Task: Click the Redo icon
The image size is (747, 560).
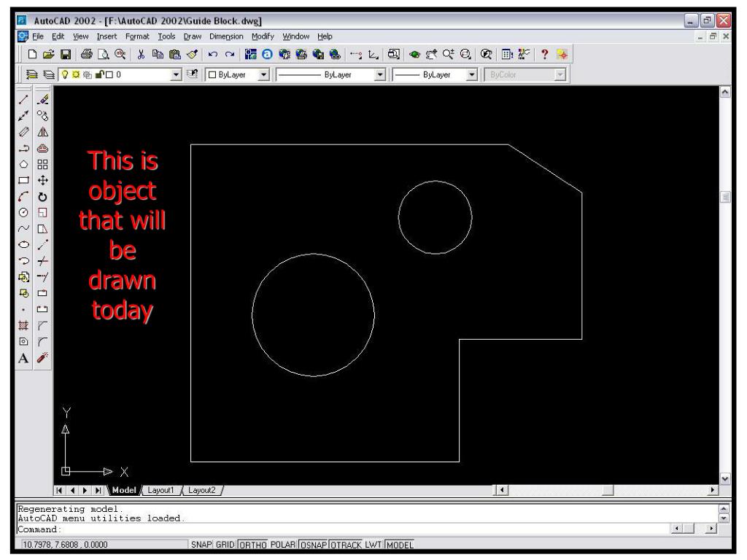Action: [230, 54]
